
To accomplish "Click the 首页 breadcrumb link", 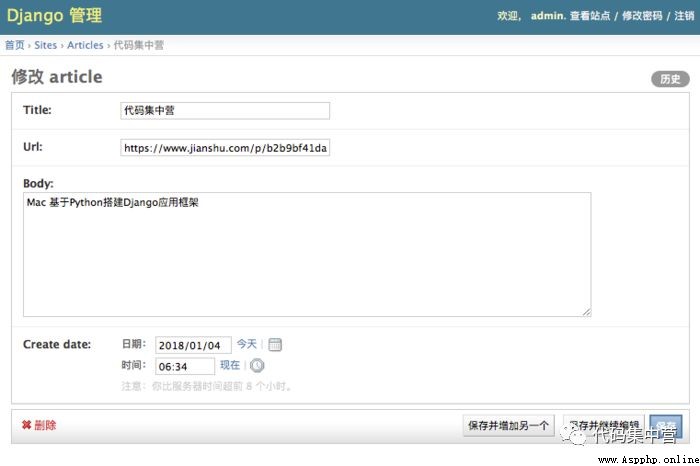I will click(15, 45).
